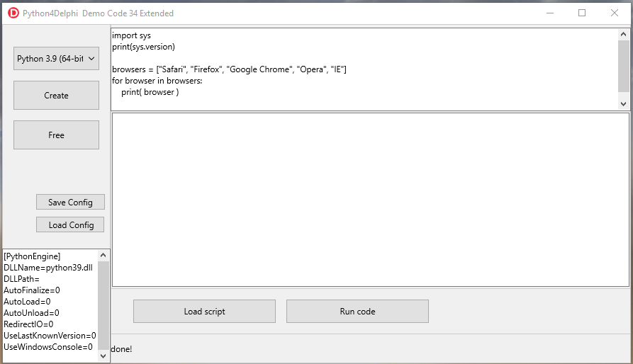Viewport: 633px width, 364px height.
Task: Click the Create button
Action: [56, 96]
